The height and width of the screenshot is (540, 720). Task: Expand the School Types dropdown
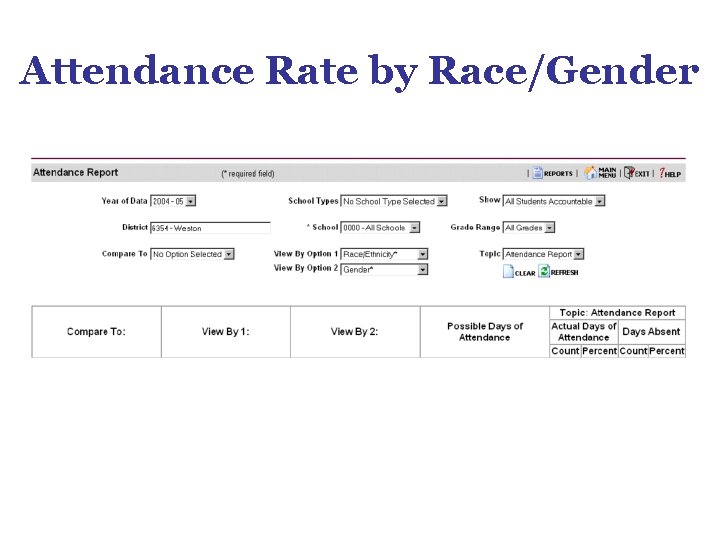394,201
